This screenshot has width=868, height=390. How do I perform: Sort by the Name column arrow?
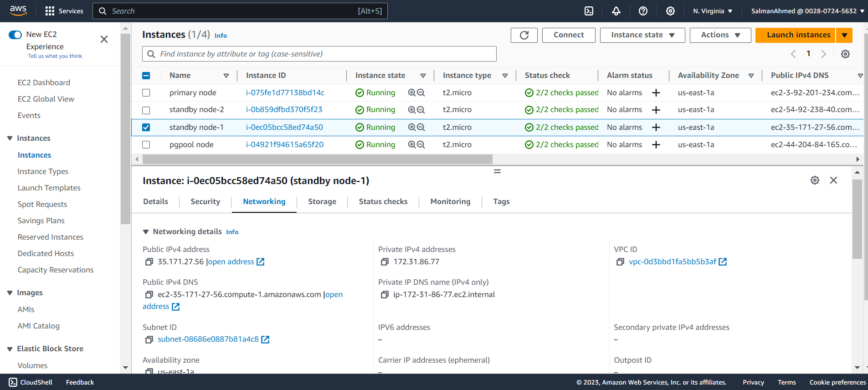226,76
